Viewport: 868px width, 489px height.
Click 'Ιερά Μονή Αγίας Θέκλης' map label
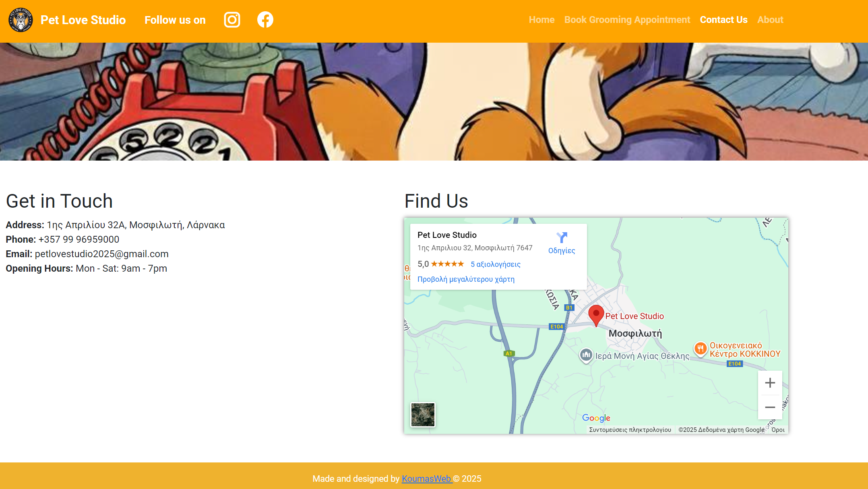click(x=643, y=356)
